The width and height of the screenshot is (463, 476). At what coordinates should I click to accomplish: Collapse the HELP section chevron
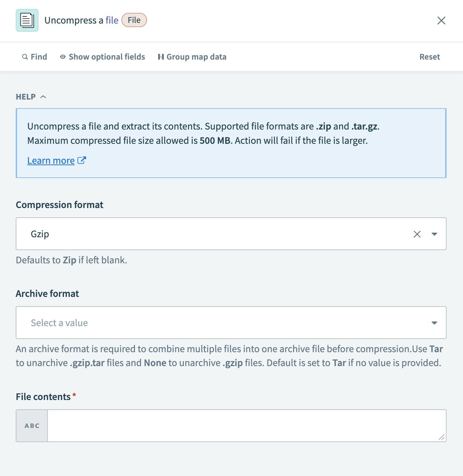(x=44, y=97)
